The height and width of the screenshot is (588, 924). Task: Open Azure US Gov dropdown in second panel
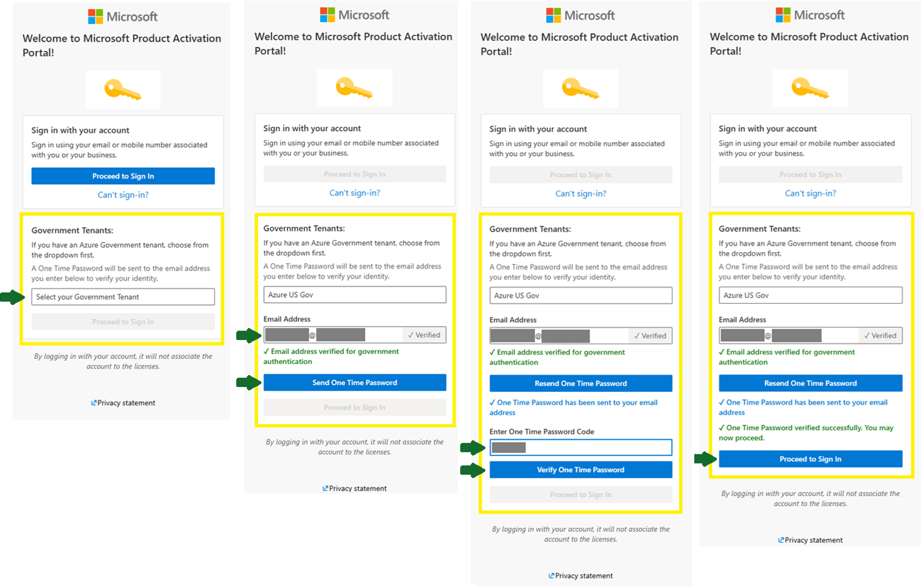tap(355, 295)
